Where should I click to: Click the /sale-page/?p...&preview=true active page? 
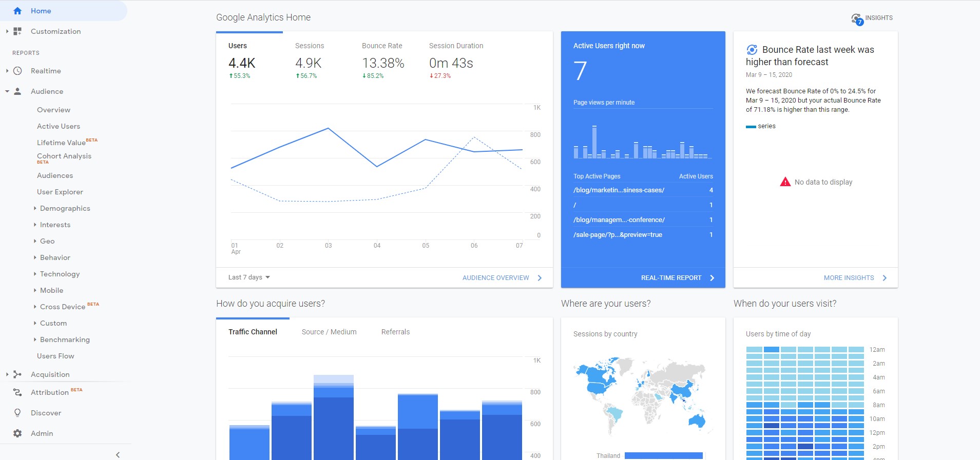pos(618,235)
